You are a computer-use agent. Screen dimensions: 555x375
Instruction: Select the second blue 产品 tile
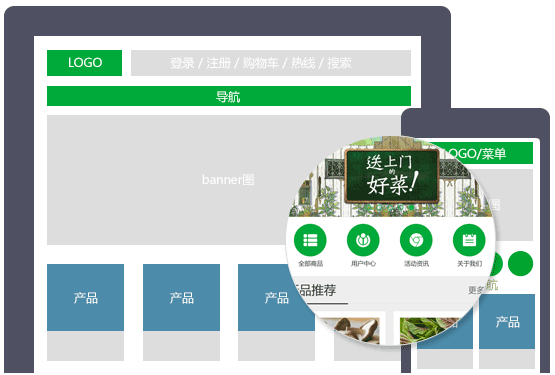tap(181, 297)
